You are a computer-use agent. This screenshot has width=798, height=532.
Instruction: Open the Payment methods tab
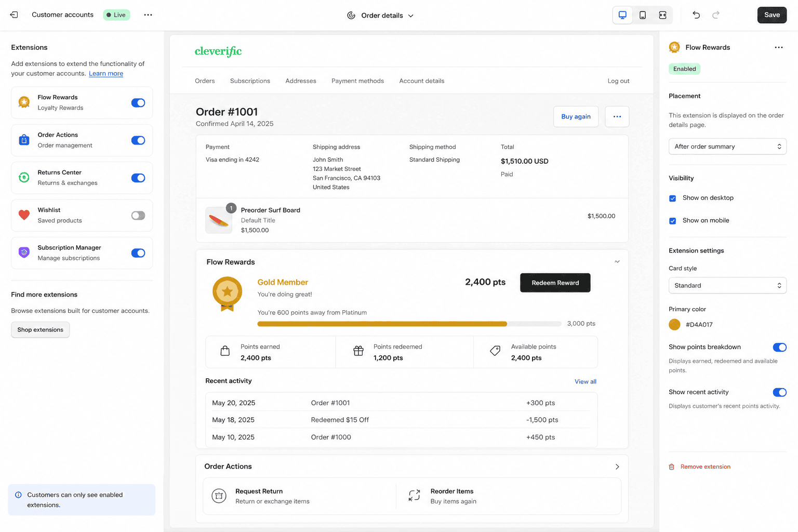pos(357,81)
